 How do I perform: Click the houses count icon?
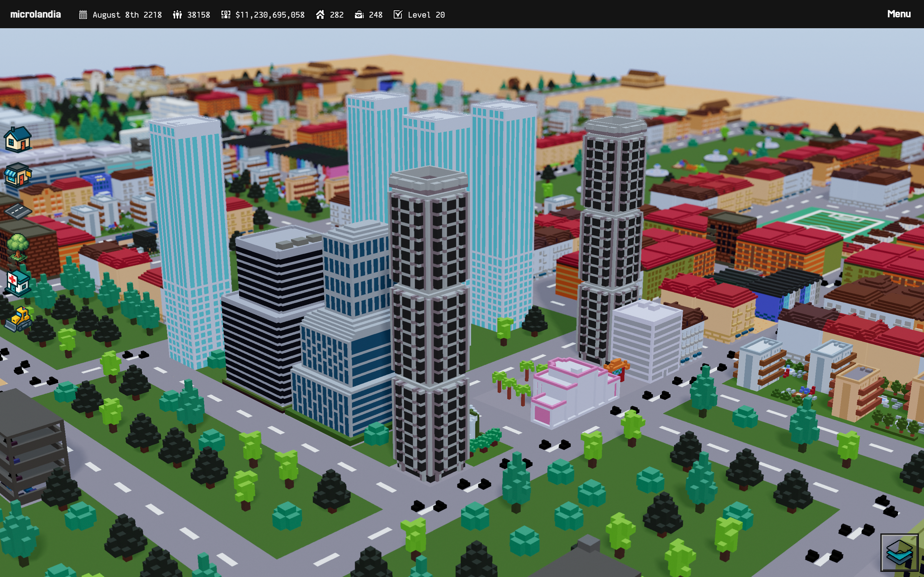point(320,14)
